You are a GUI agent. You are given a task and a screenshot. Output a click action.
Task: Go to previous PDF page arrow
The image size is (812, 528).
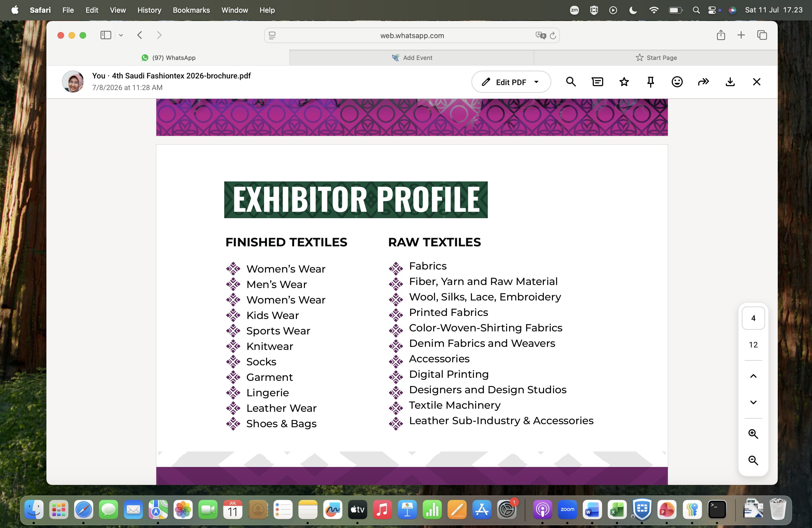point(753,376)
